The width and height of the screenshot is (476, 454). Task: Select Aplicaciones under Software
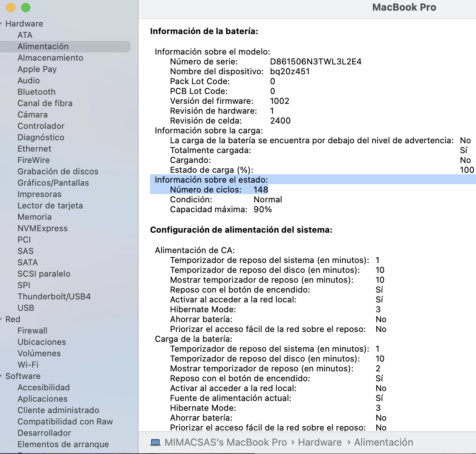point(42,399)
